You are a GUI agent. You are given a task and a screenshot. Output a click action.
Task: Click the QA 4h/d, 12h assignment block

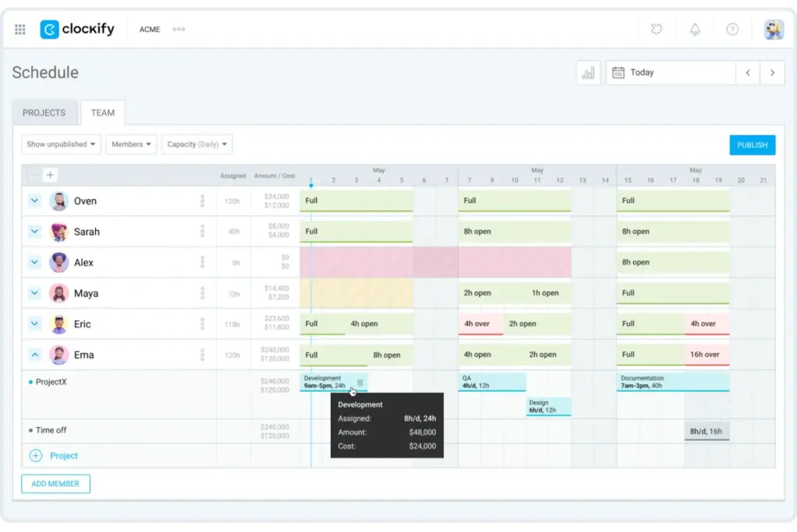pos(492,382)
